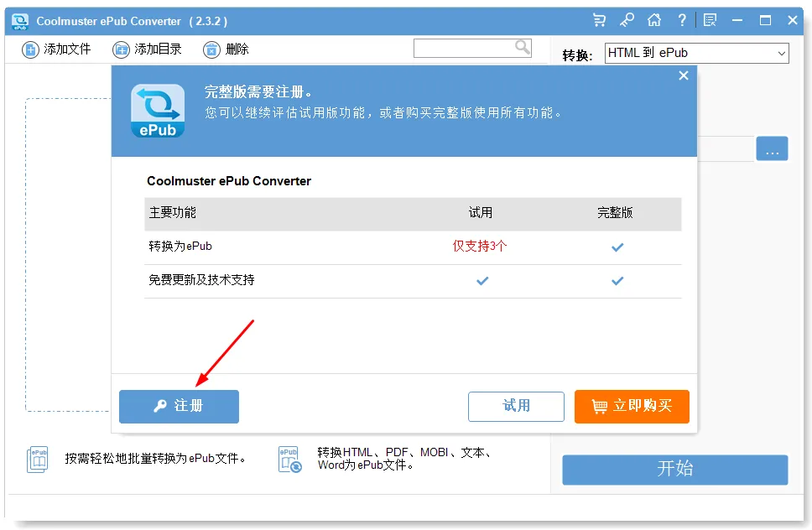
Task: Click the browse '...' output folder button
Action: pos(772,148)
